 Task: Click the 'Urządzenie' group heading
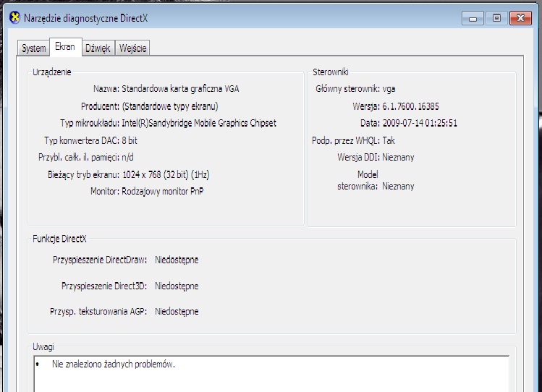click(x=52, y=72)
